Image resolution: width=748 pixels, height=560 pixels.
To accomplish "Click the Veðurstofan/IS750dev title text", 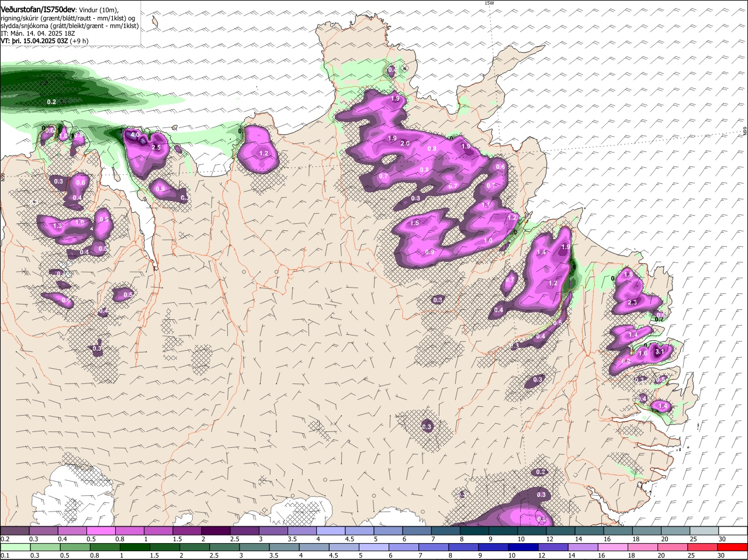I will (37, 10).
